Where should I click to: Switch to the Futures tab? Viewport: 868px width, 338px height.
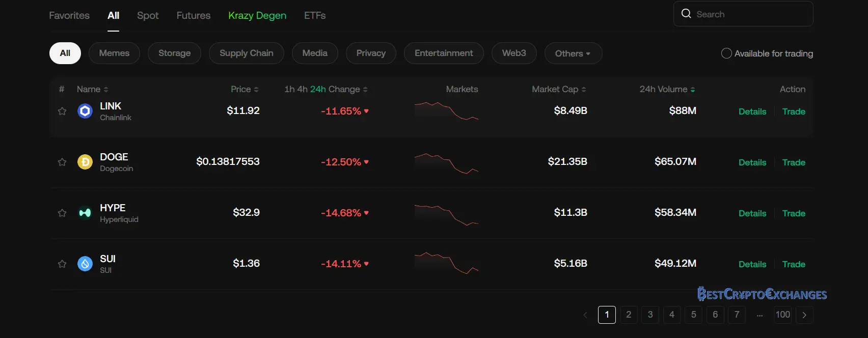194,15
